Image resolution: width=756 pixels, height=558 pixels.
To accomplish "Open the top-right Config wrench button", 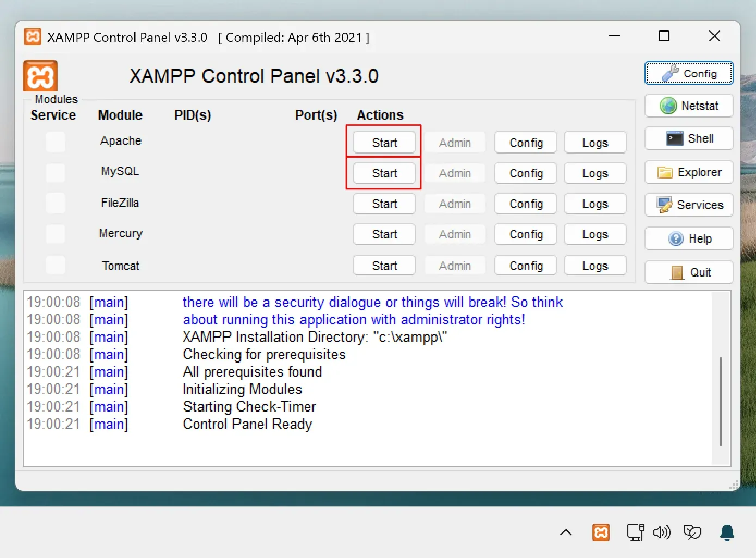I will click(x=689, y=73).
